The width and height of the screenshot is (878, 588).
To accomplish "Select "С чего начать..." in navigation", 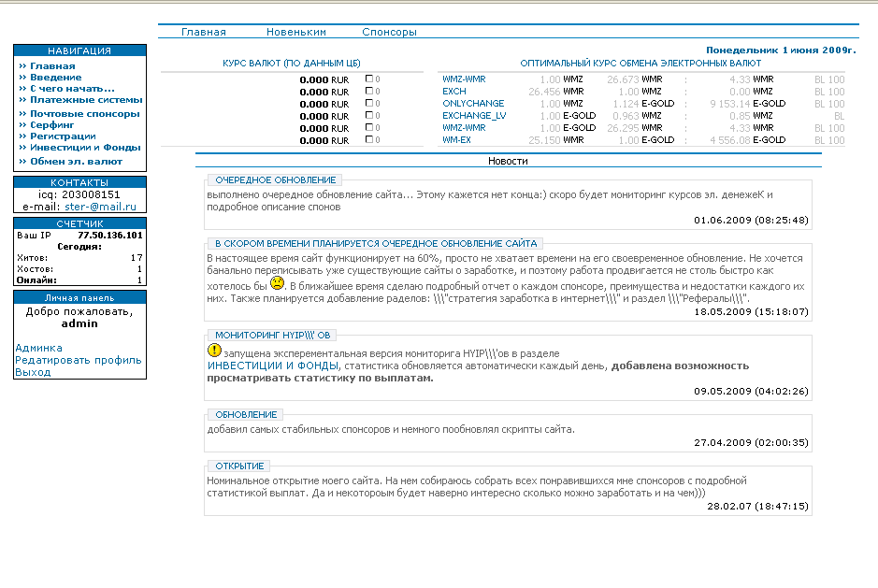I will tap(72, 89).
